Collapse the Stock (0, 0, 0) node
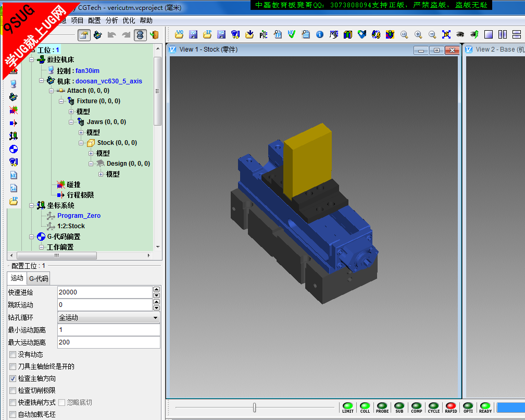Image resolution: width=525 pixels, height=420 pixels. coord(81,143)
